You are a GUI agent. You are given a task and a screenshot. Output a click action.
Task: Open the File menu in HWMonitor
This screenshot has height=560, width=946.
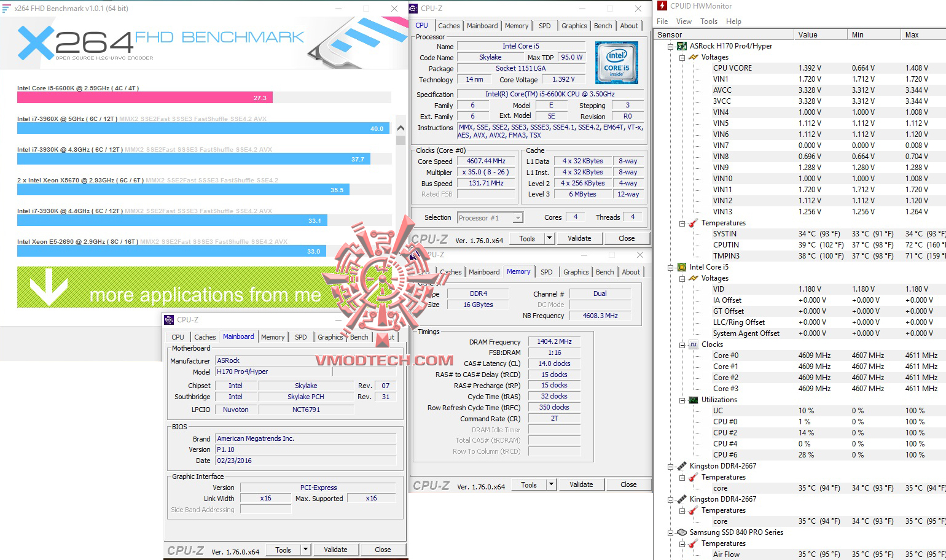tap(662, 21)
